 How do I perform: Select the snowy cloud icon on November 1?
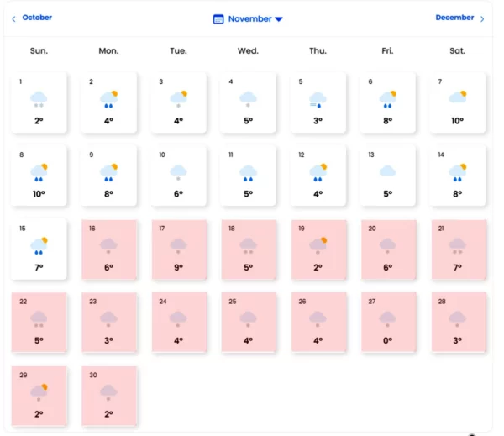[x=39, y=99]
